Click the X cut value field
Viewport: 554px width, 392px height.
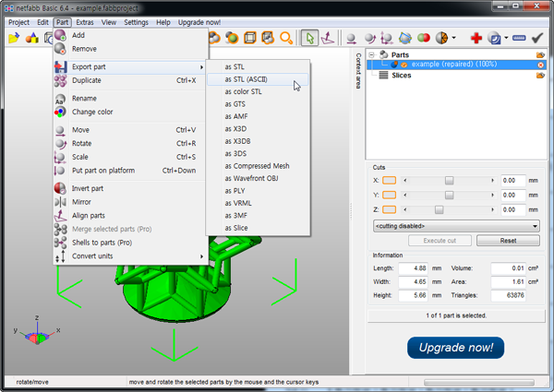[513, 181]
